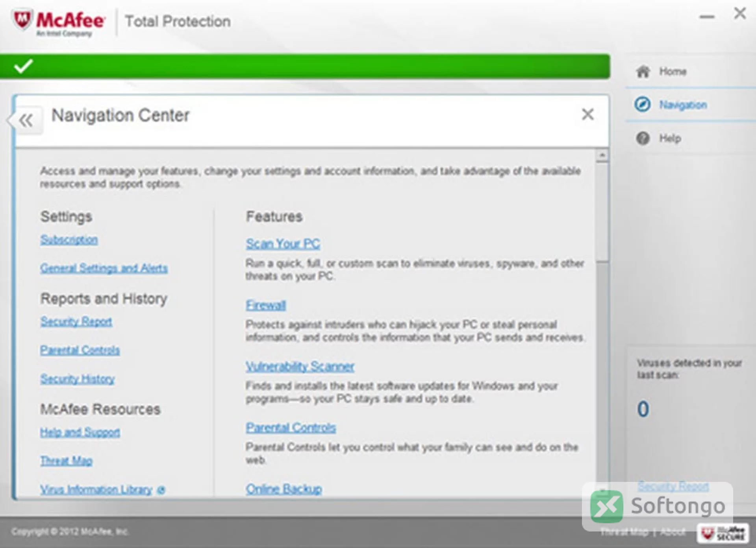Minimize the McAfee window
Viewport: 756px width, 548px height.
(707, 17)
